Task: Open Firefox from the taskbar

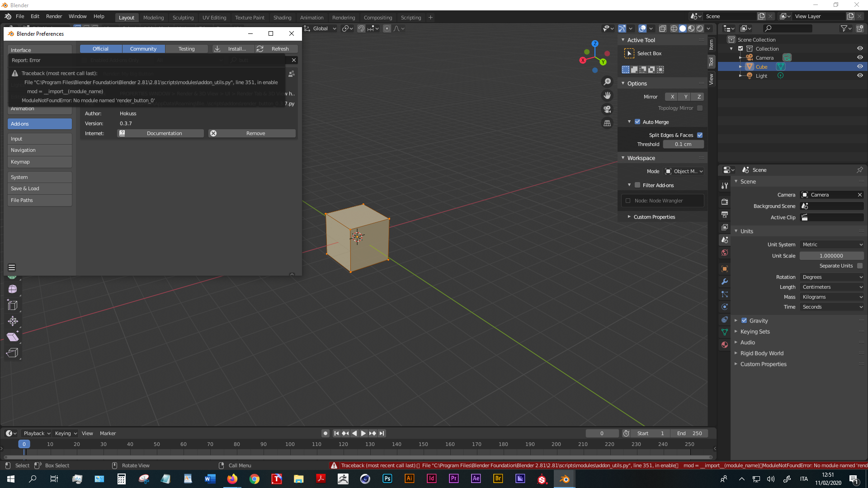Action: 232,479
